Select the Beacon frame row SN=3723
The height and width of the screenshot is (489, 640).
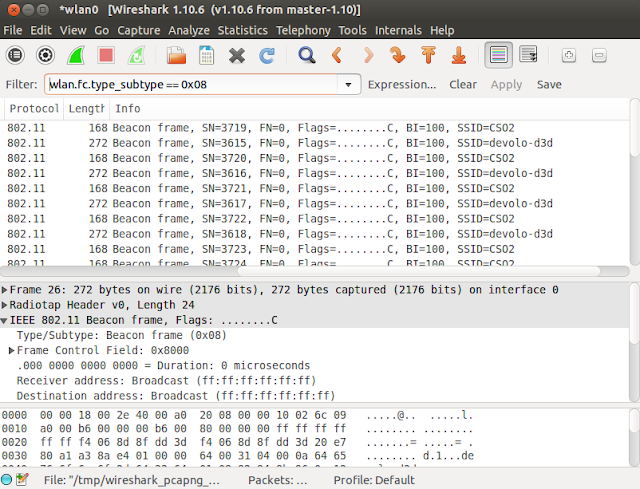tap(314, 249)
